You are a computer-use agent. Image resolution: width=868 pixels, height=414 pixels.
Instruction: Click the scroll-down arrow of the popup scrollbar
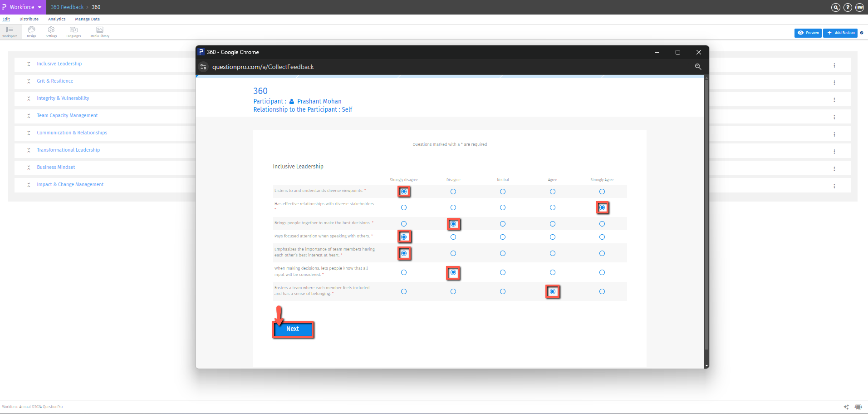click(706, 365)
